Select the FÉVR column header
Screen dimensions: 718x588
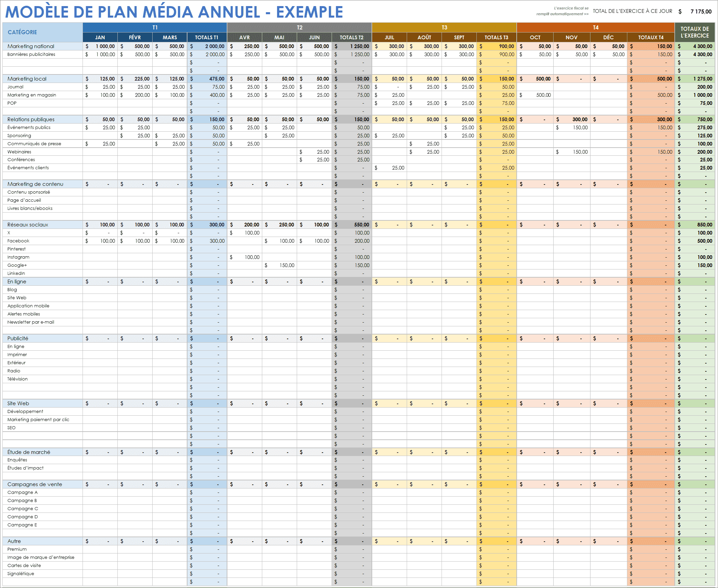135,37
